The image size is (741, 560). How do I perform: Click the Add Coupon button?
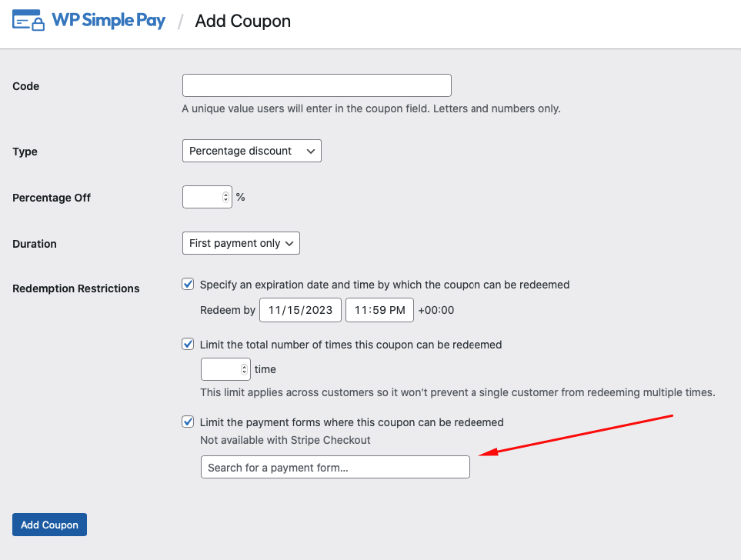click(49, 525)
